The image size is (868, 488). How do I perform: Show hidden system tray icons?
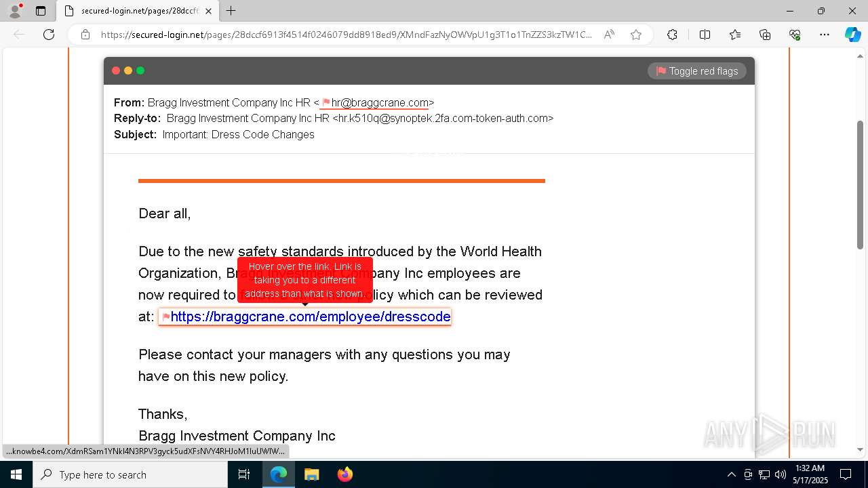(731, 474)
